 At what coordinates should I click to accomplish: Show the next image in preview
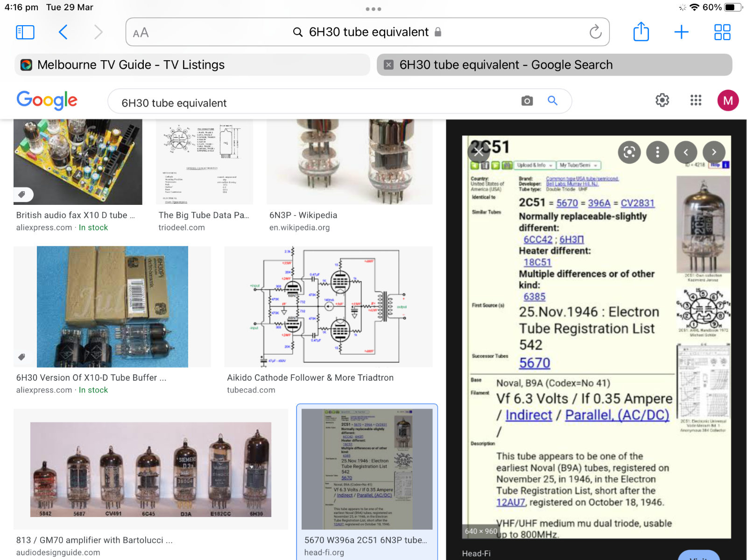tap(714, 152)
